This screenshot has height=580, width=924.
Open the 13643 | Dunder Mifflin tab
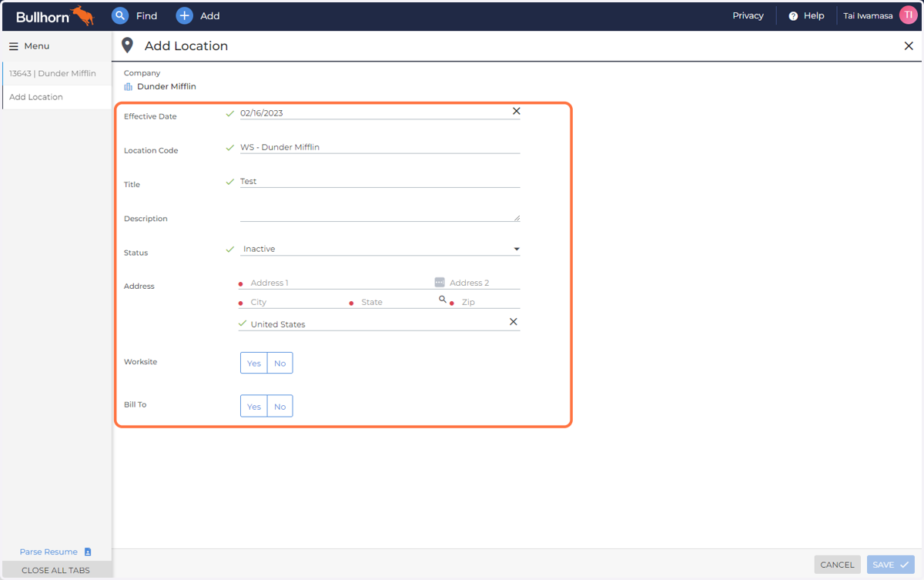(x=57, y=73)
